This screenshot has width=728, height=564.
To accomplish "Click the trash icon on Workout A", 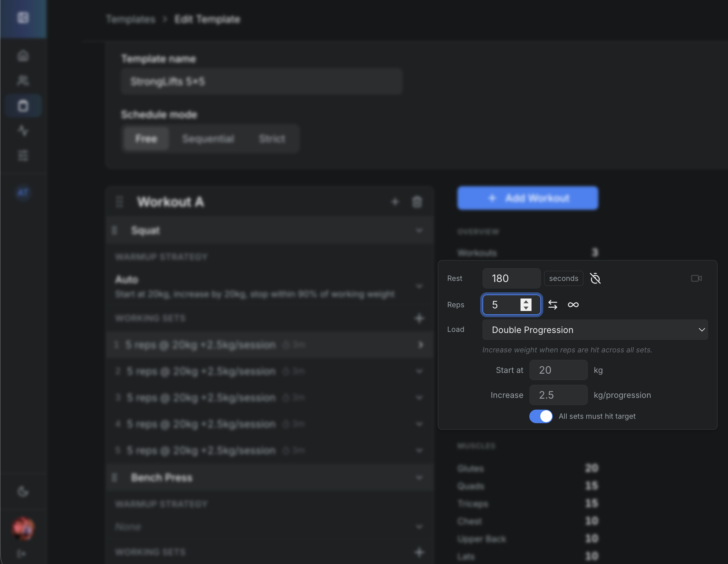I will pos(417,202).
